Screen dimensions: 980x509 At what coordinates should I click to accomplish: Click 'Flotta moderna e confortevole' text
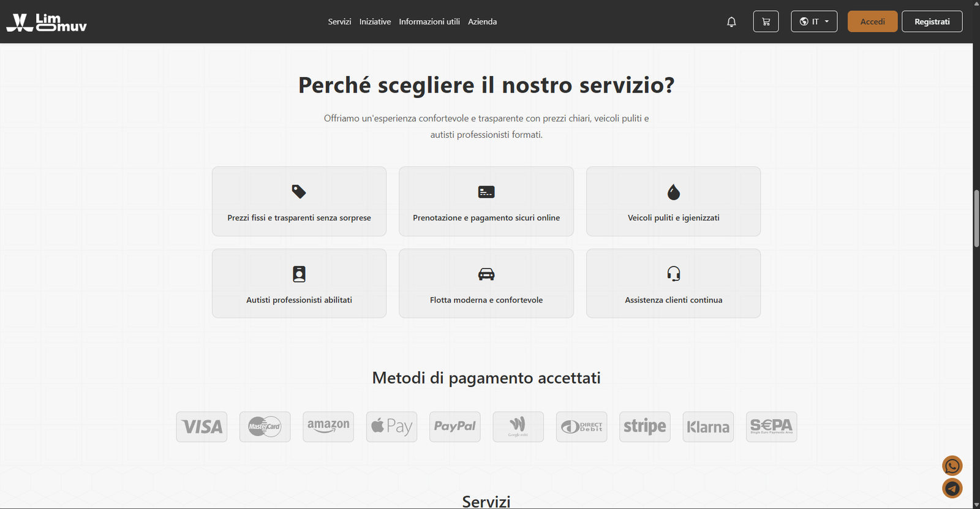pos(486,300)
